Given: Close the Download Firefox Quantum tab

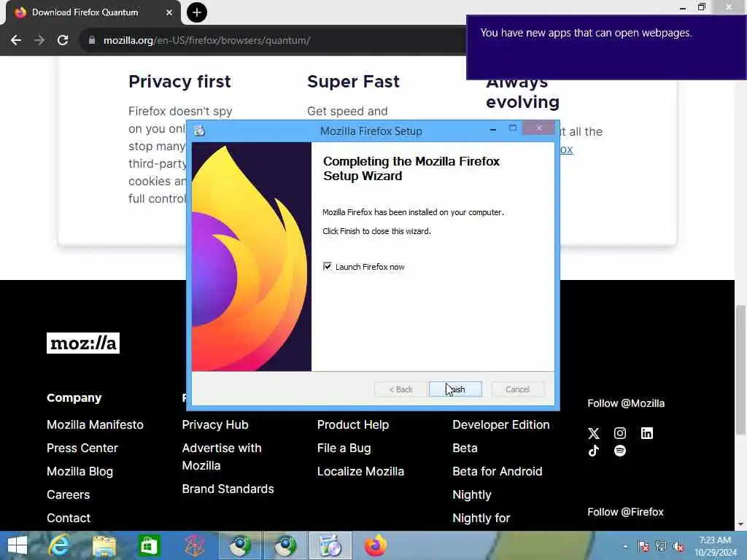Looking at the screenshot, I should pos(169,12).
